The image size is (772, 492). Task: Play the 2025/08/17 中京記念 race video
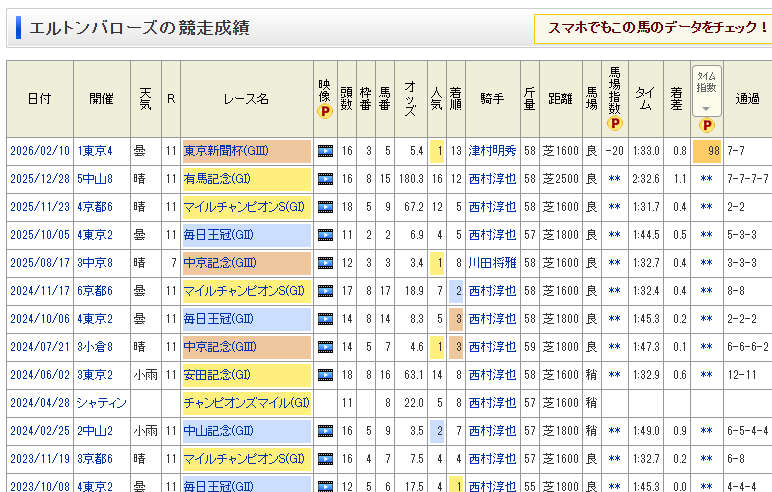(x=325, y=263)
